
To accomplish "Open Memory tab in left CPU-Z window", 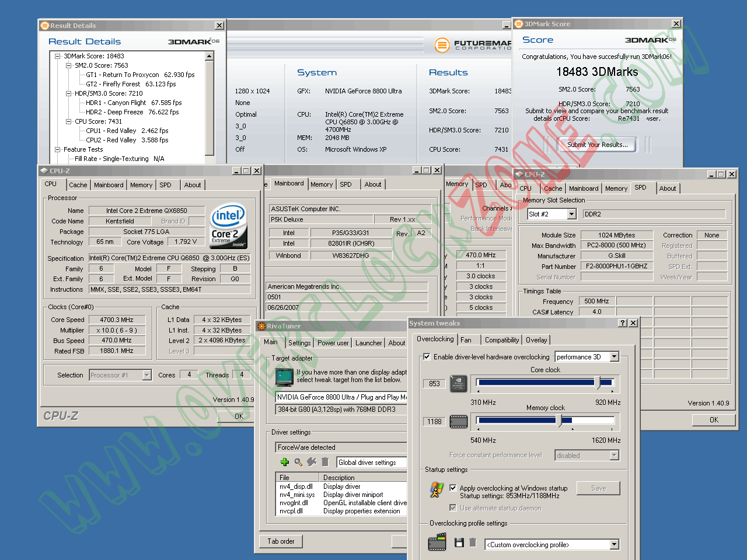I will point(141,185).
